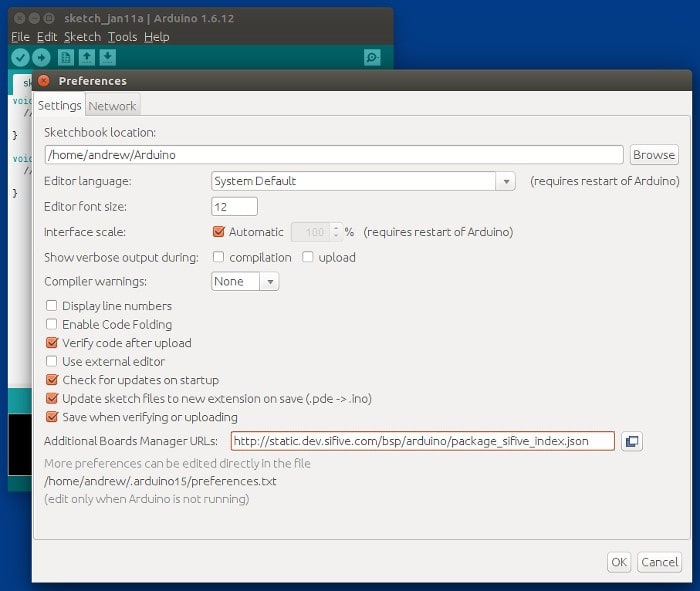Viewport: 700px width, 591px height.
Task: Toggle Update sketch files to new extension
Action: [52, 398]
